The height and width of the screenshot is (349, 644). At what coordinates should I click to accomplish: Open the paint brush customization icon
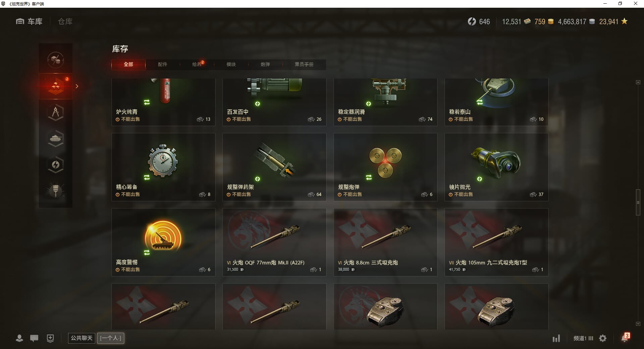[56, 191]
